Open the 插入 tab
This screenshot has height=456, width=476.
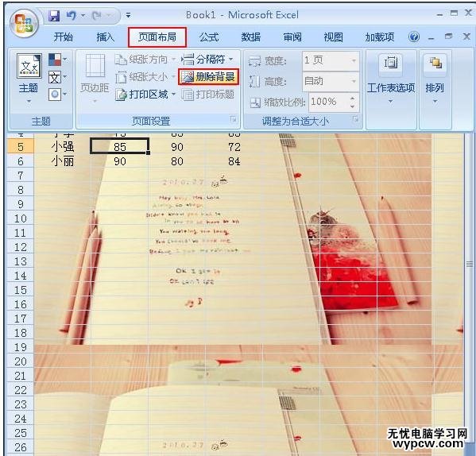click(x=105, y=37)
